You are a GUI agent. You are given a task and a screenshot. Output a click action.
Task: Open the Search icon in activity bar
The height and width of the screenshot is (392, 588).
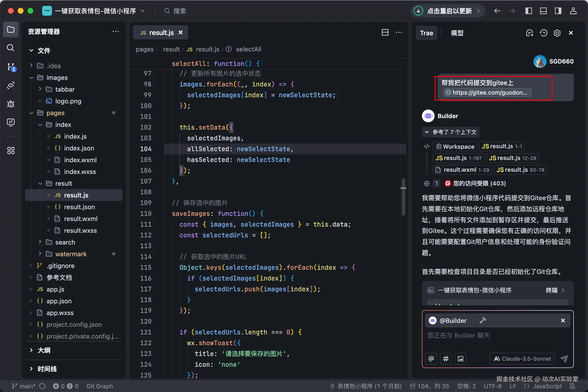[x=11, y=48]
